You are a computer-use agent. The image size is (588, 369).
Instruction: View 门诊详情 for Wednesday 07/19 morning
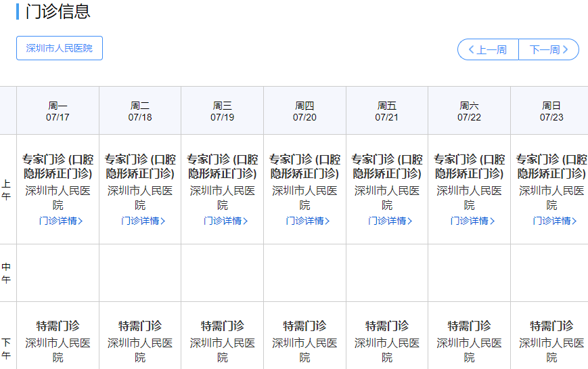coord(225,221)
